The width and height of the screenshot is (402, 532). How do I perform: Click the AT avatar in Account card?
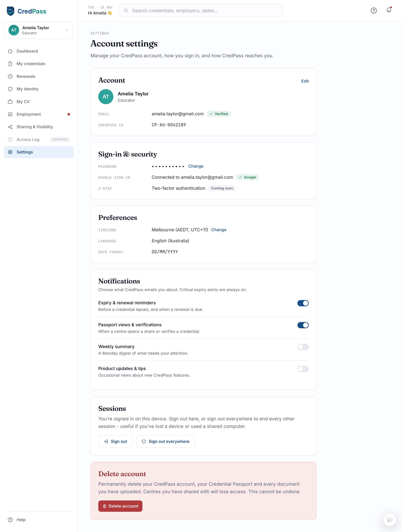tap(106, 97)
